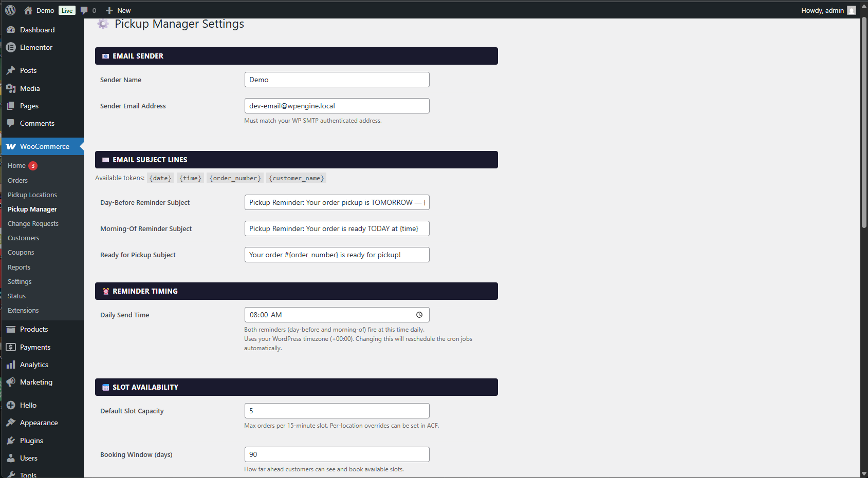Click the plus New icon in admin bar

[109, 10]
